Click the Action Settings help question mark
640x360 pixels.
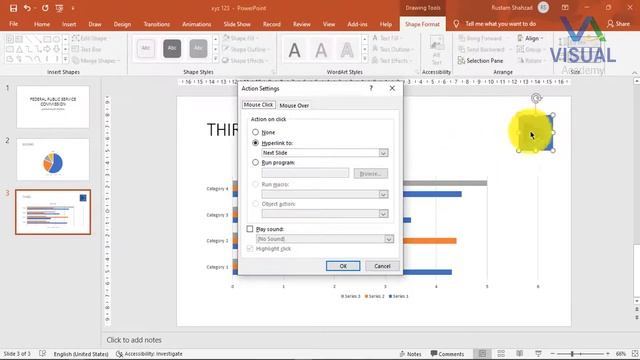371,88
